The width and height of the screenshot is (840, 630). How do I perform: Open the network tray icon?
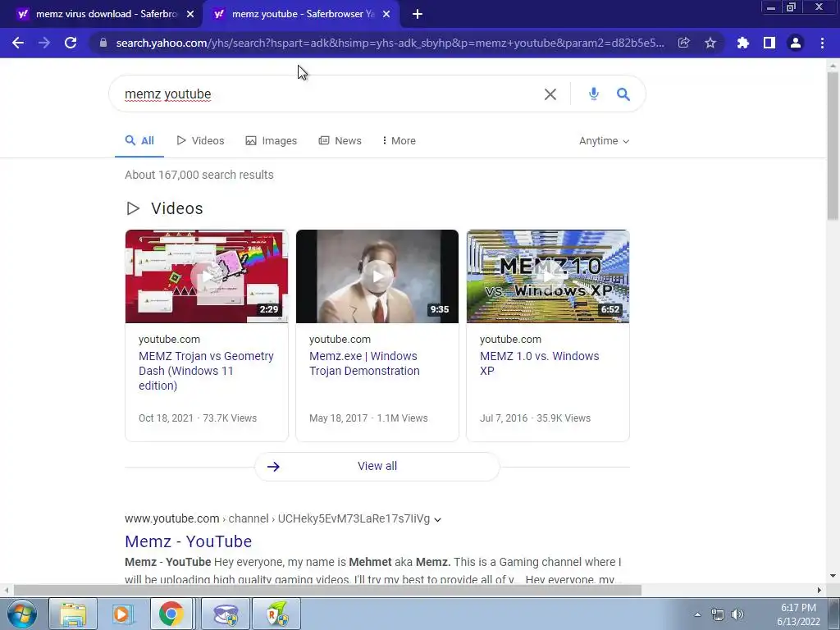717,614
